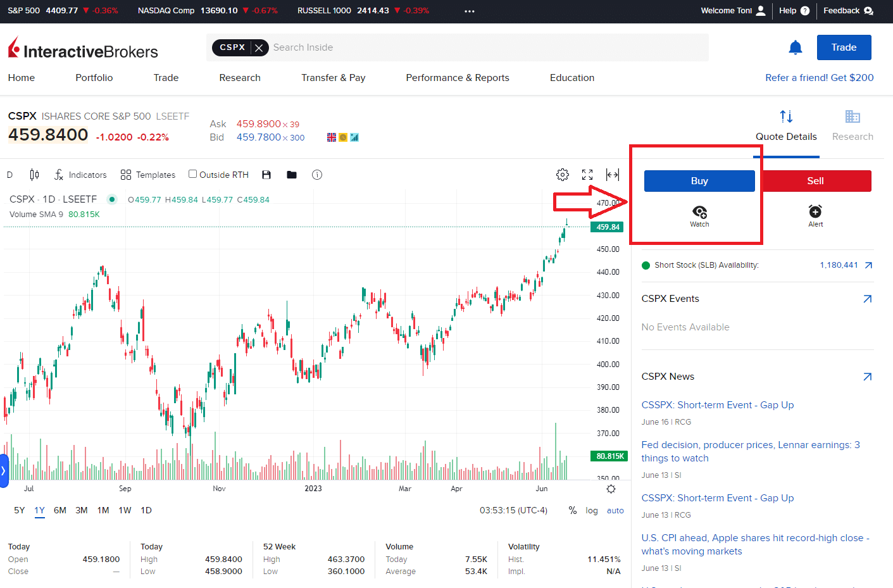Open the user profile icon beside Welcome Toni
Screen dimensions: 893x588
point(761,11)
